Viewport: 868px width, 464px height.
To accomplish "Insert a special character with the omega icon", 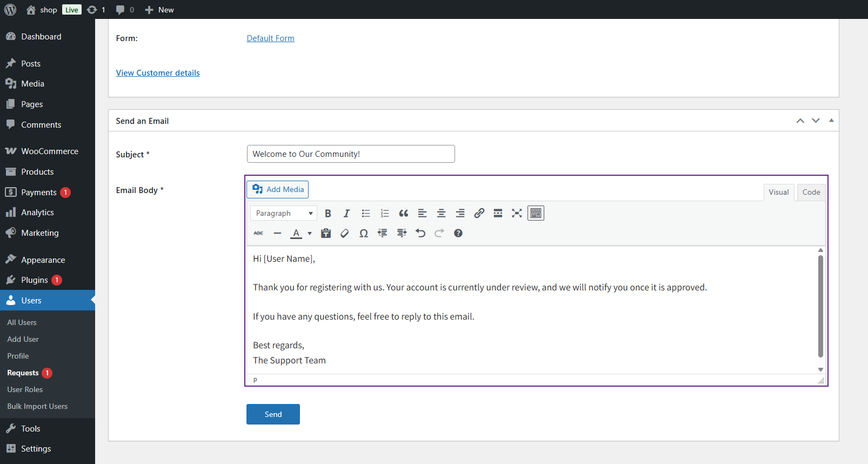I will (364, 234).
